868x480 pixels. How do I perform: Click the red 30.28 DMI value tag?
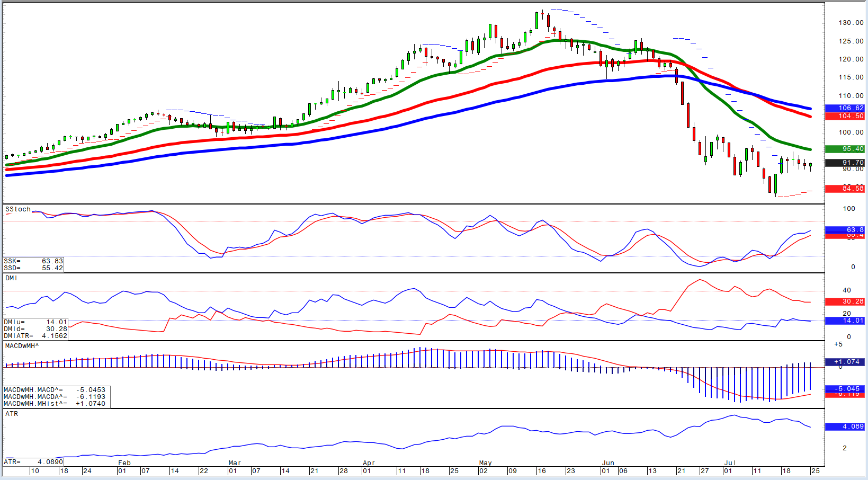(x=845, y=301)
